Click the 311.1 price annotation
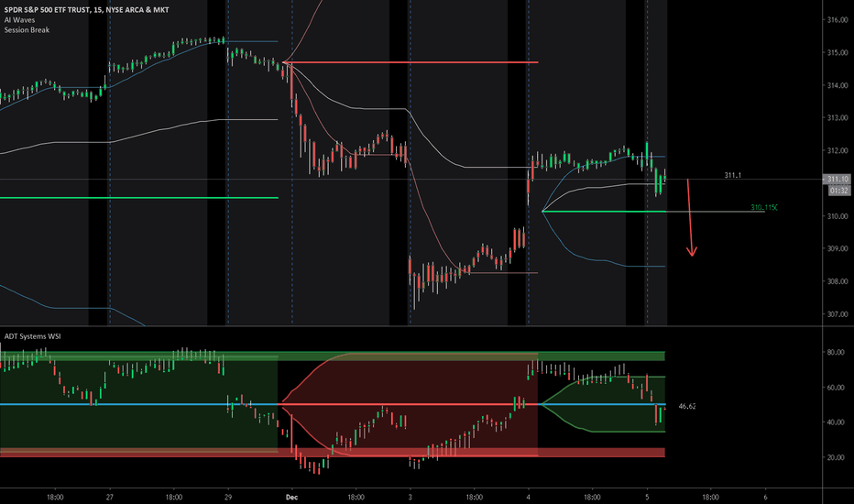 click(732, 175)
